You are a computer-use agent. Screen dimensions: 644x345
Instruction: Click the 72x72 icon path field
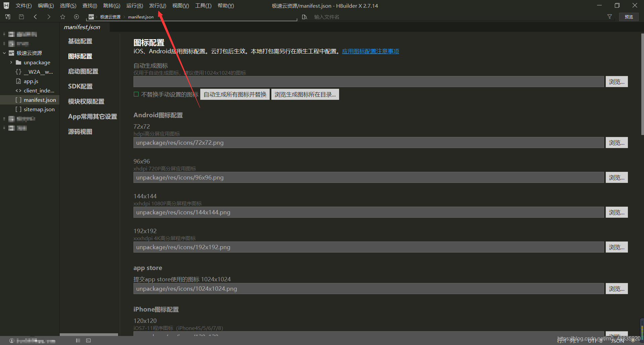point(369,143)
